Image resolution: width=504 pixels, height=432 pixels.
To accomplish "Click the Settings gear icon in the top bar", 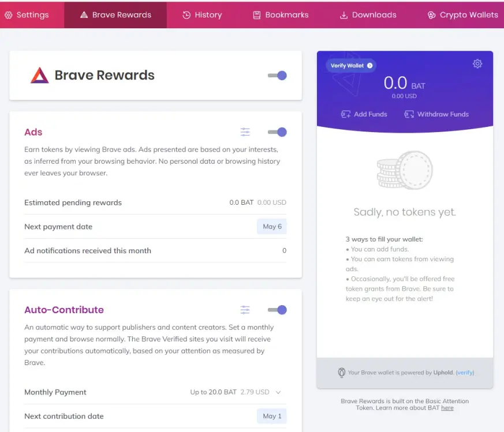I will [x=9, y=15].
